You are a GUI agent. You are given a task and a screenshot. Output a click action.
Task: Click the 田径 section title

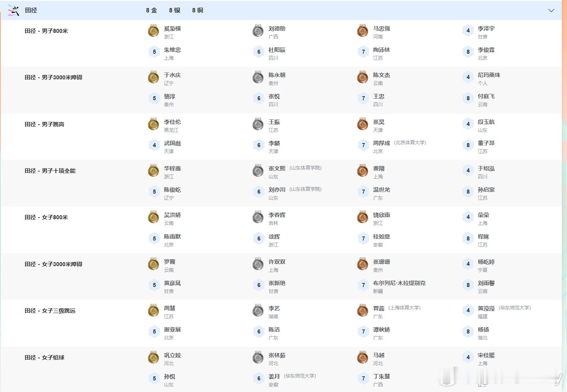[31, 10]
